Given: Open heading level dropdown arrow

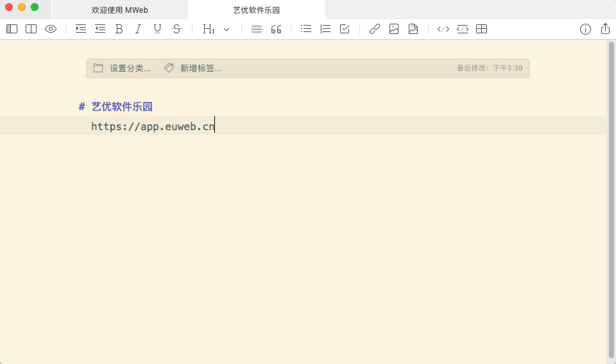Looking at the screenshot, I should click(x=227, y=29).
